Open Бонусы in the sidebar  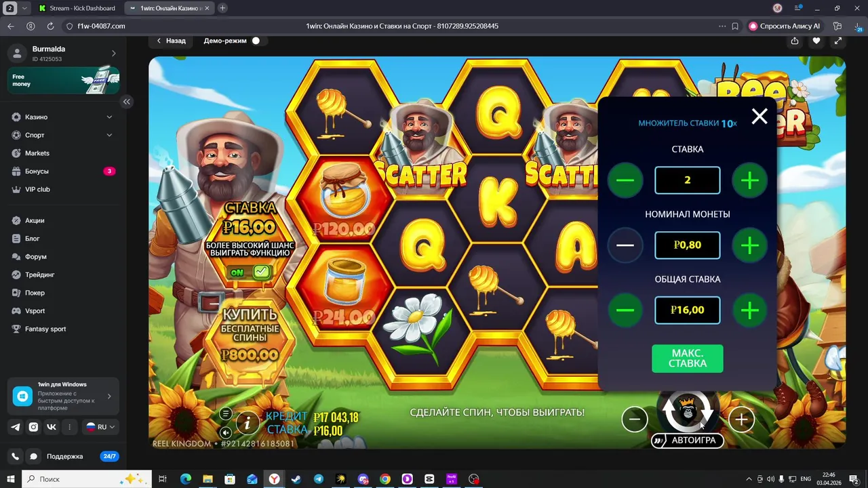pos(63,171)
